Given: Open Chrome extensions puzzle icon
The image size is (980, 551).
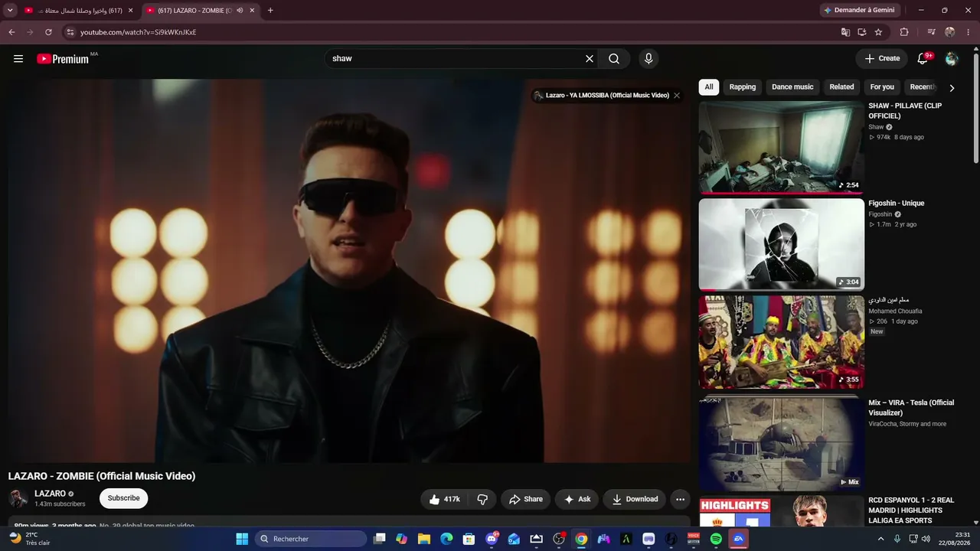Looking at the screenshot, I should pyautogui.click(x=904, y=32).
